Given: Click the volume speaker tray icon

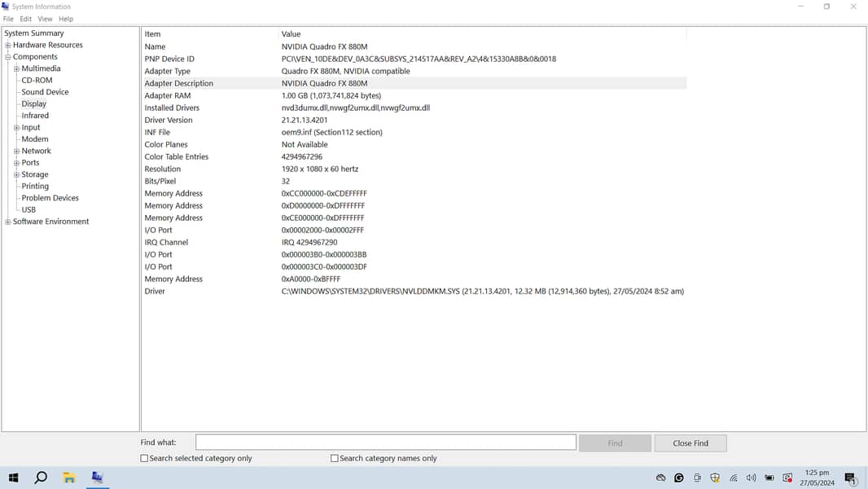Looking at the screenshot, I should tap(751, 478).
